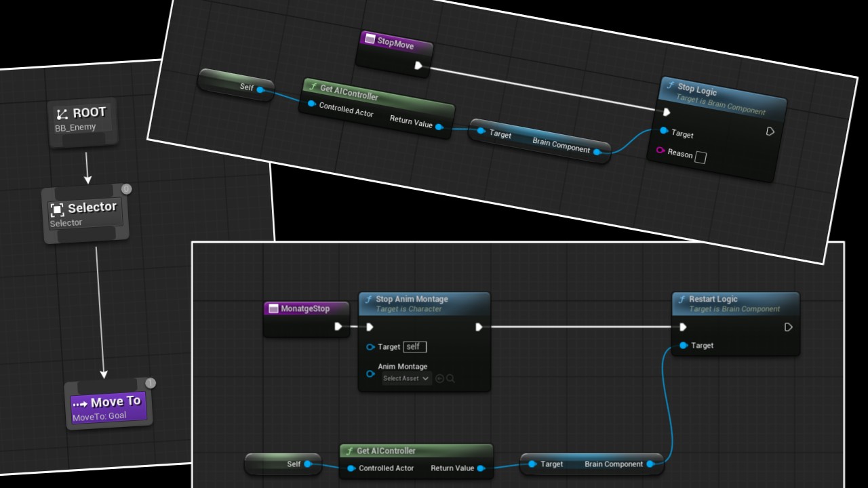Click the Anim Montage input pin
Viewport: 868px width, 488px height.
[x=370, y=373]
